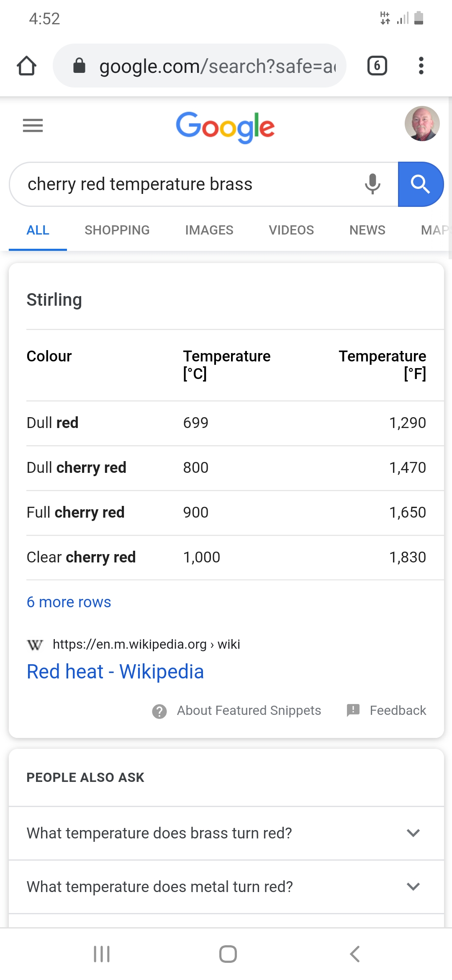Open Android recent apps button
Image resolution: width=452 pixels, height=980 pixels.
point(101,954)
